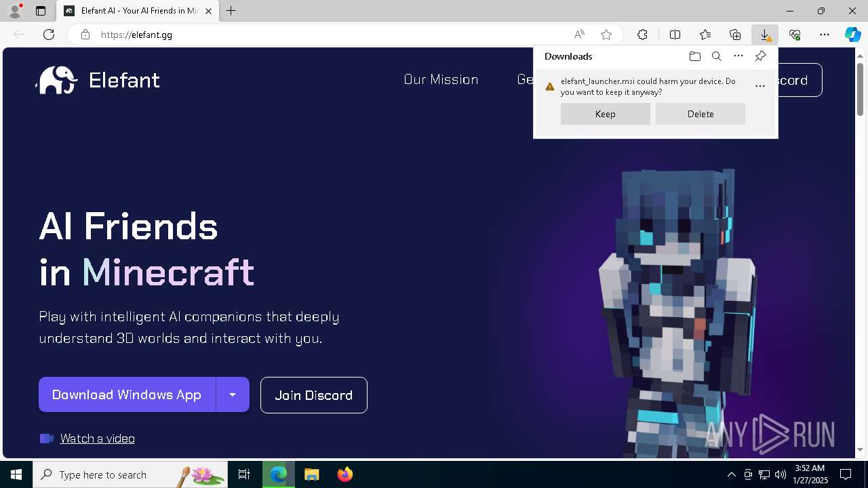The width and height of the screenshot is (868, 488).
Task: Open the Favorites list
Action: 705,35
